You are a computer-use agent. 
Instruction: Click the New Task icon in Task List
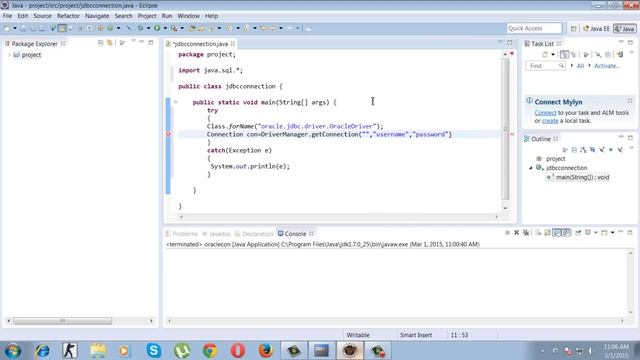coord(545,54)
